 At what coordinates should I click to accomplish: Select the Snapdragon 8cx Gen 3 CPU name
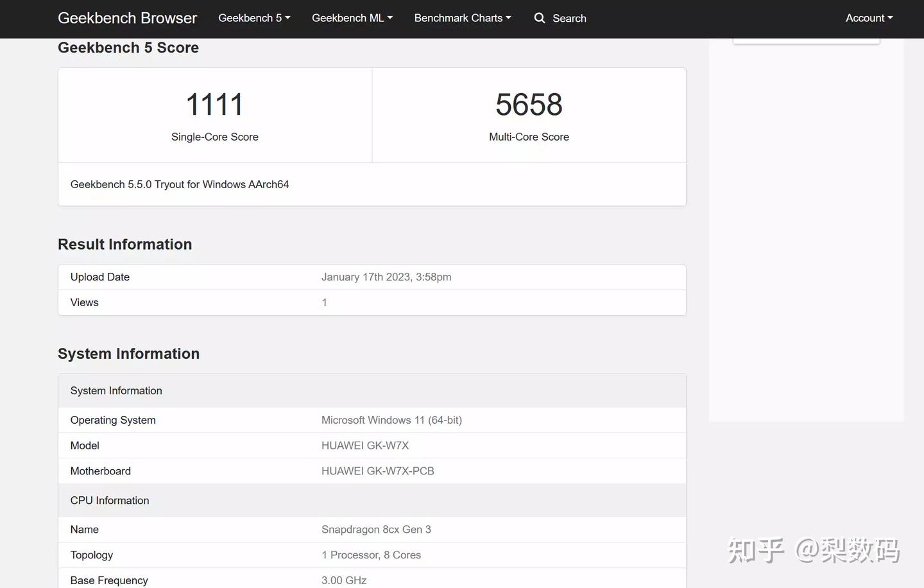coord(376,529)
